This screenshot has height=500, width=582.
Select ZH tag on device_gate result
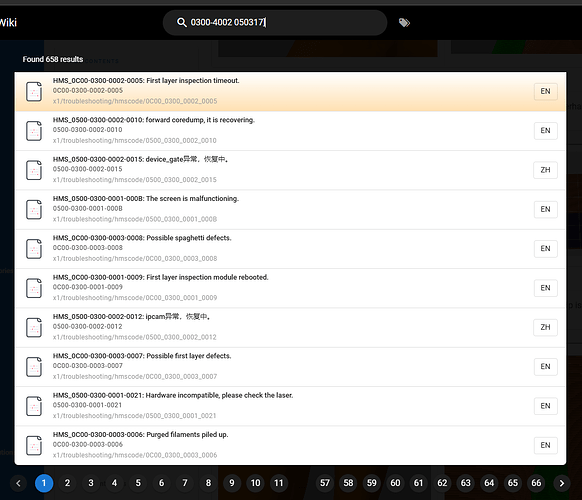tap(545, 170)
